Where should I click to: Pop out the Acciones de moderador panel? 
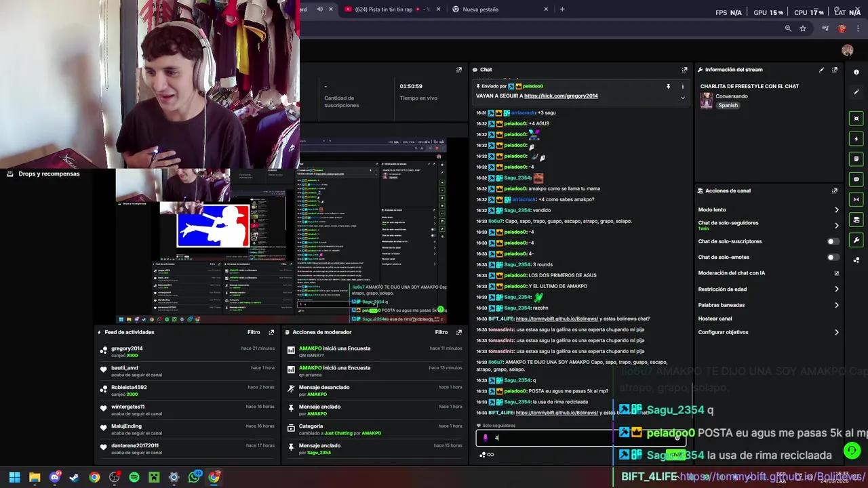(x=459, y=332)
